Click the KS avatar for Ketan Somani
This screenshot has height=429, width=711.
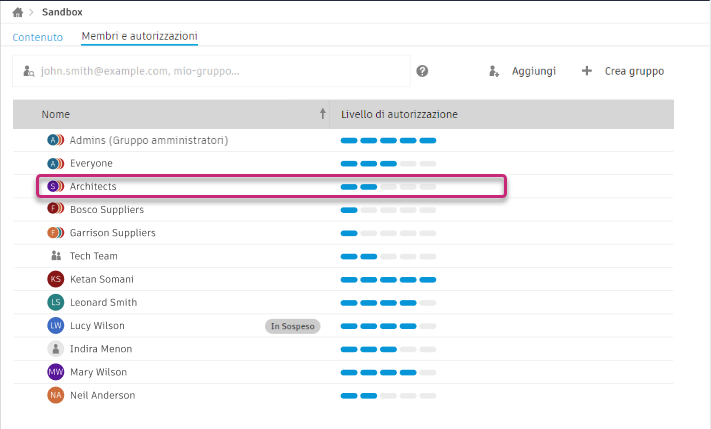pos(56,279)
